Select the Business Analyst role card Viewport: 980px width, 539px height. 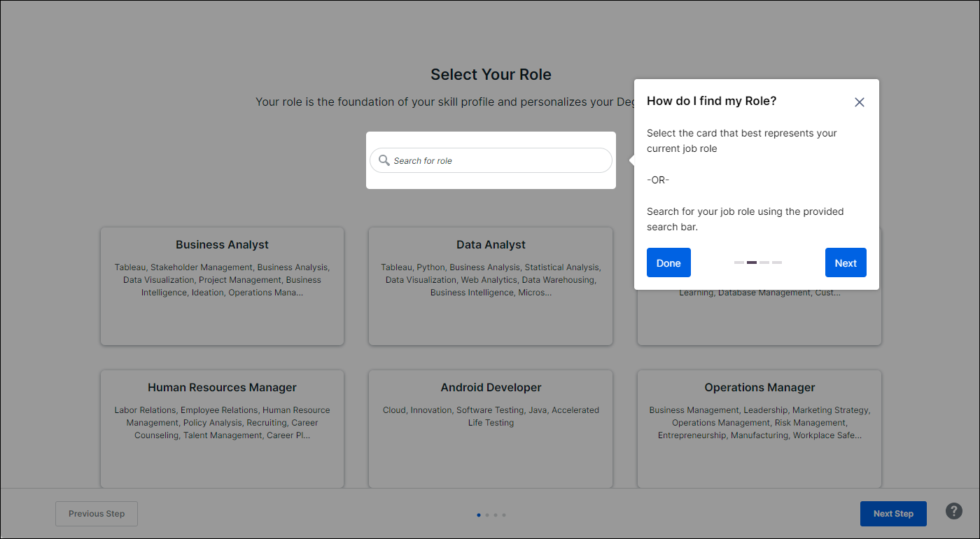pyautogui.click(x=222, y=286)
